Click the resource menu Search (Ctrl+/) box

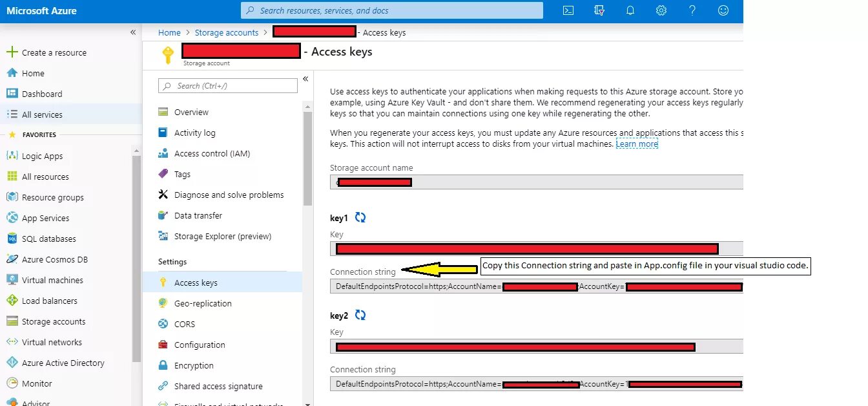click(x=228, y=85)
